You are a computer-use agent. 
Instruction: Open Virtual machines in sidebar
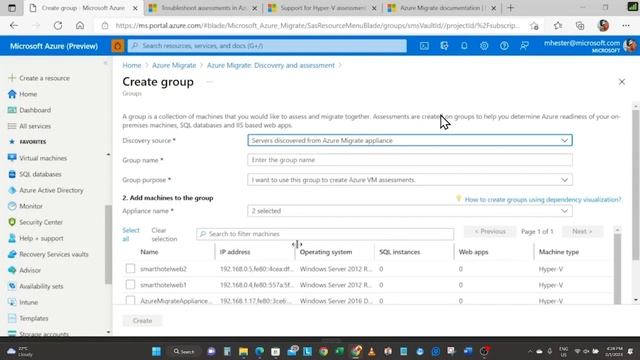click(43, 158)
